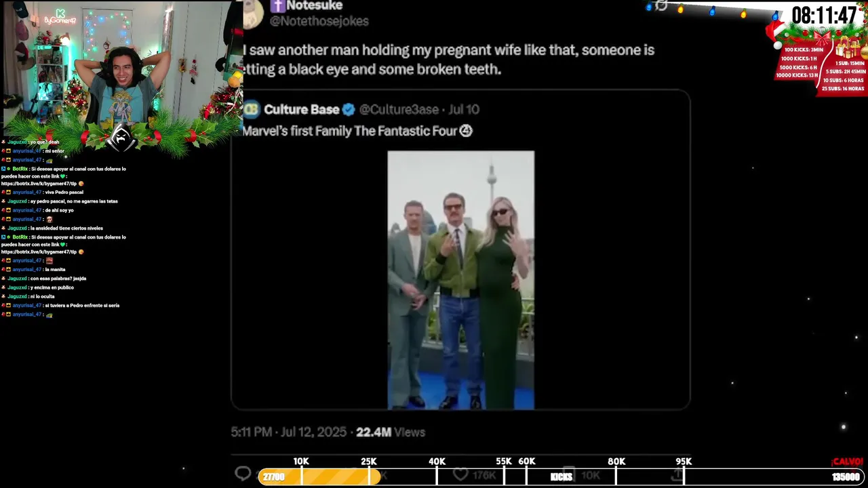The height and width of the screenshot is (488, 868).
Task: Click the 10K milestone marker on the goal bar
Action: coord(301,461)
